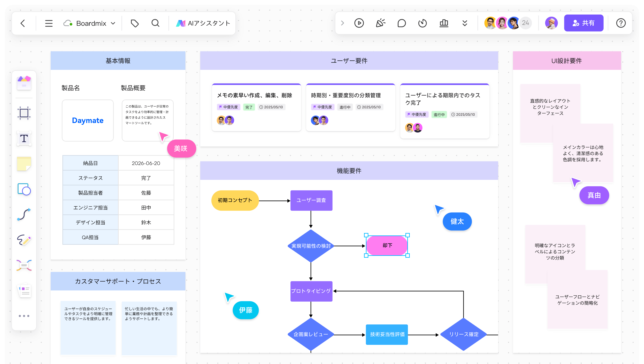Open the メモの素早い作成 task card
This screenshot has height=364, width=644.
tap(256, 108)
